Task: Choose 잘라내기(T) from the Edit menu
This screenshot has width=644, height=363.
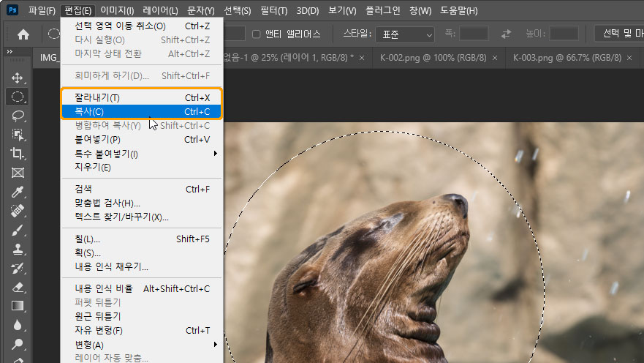Action: [142, 97]
